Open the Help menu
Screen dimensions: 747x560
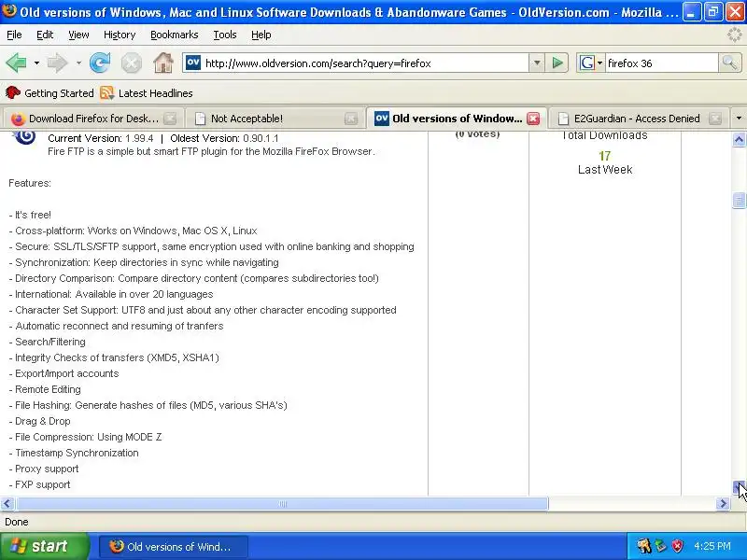point(261,35)
